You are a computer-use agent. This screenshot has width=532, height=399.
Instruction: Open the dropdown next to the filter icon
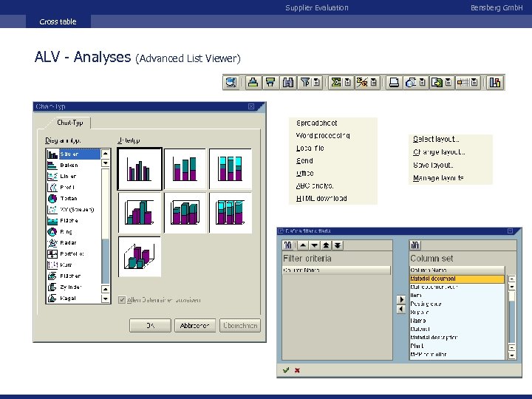(x=316, y=83)
